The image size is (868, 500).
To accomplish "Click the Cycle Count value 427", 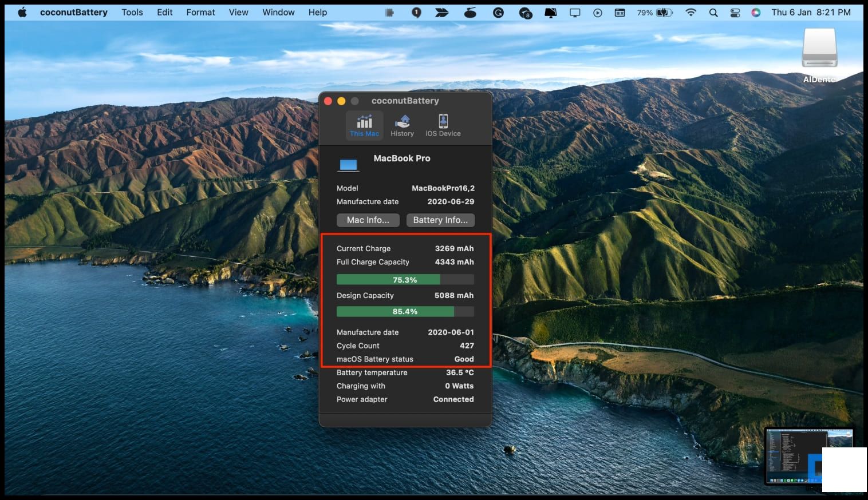I will tap(467, 346).
